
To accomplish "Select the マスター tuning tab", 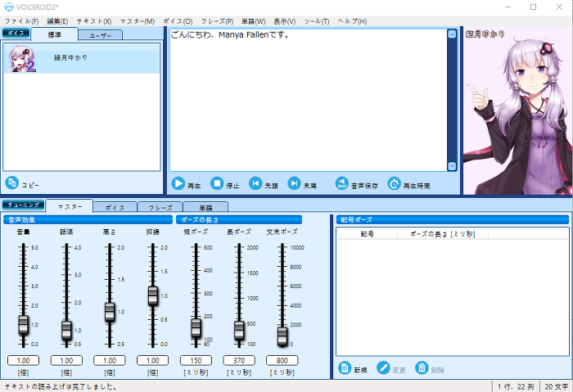I will click(70, 207).
